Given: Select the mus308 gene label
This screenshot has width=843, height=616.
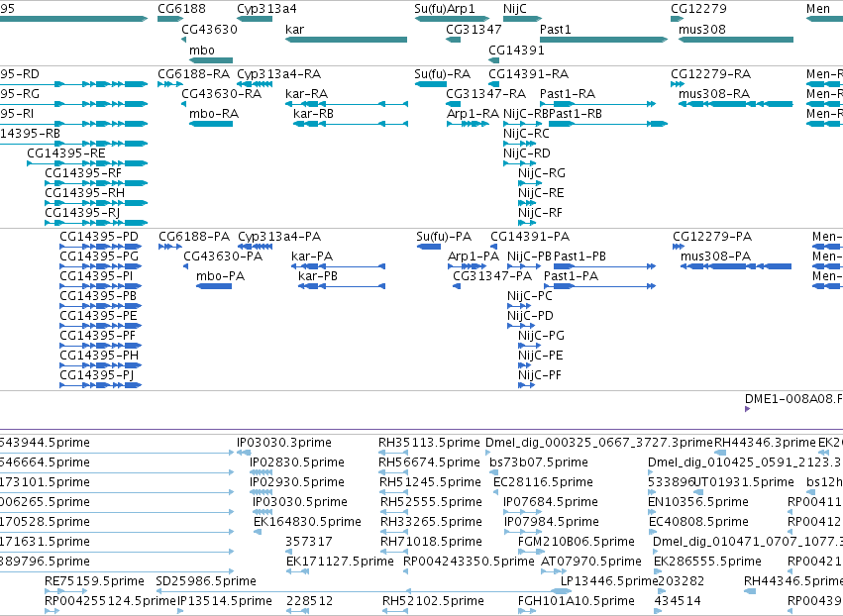Looking at the screenshot, I should tap(702, 29).
